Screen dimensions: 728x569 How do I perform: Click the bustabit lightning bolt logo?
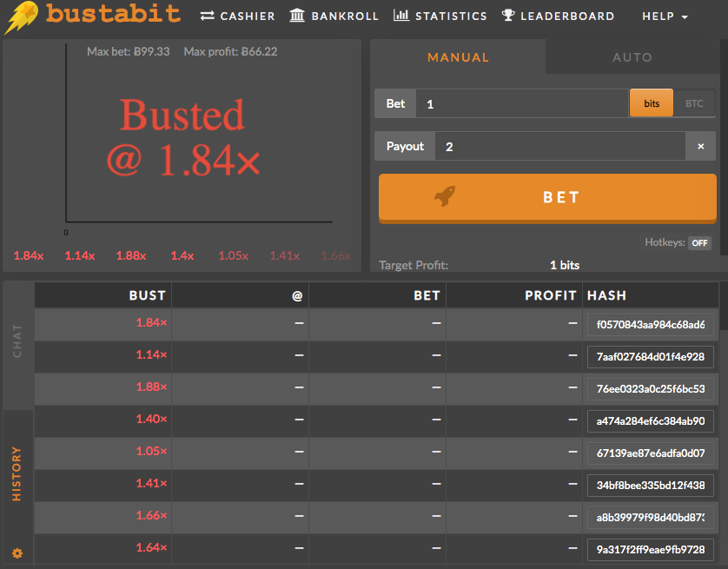coord(21,16)
